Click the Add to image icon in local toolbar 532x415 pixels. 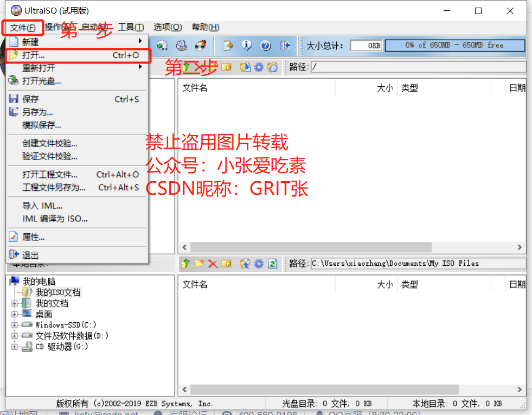[245, 264]
